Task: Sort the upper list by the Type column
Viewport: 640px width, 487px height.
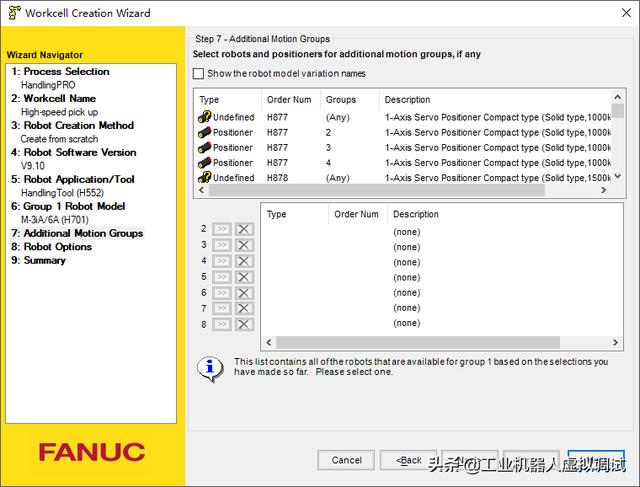Action: [228, 100]
